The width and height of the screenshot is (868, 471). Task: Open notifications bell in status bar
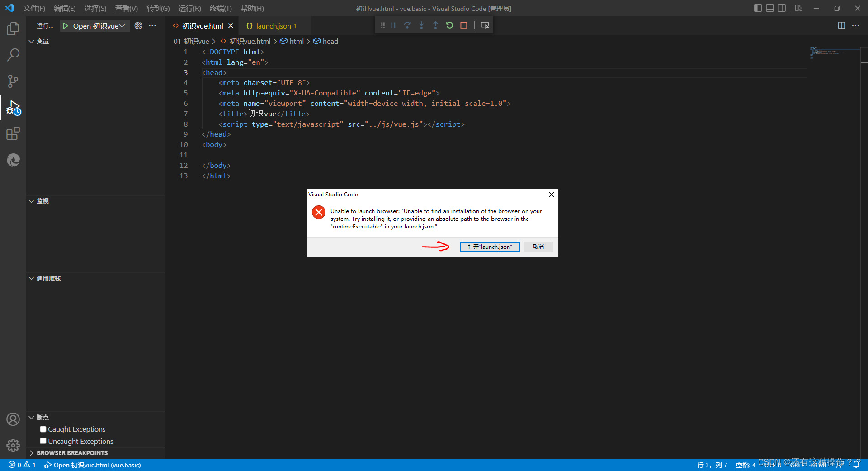click(x=856, y=465)
